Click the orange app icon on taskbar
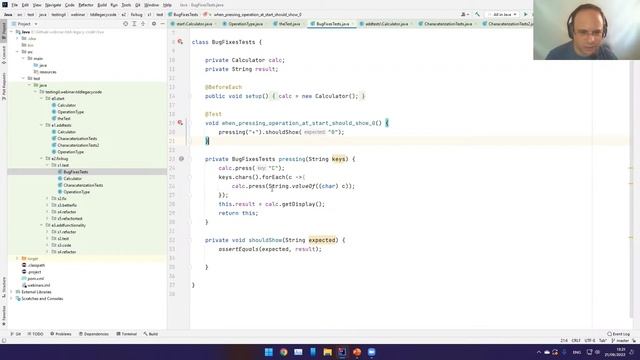 point(357,352)
